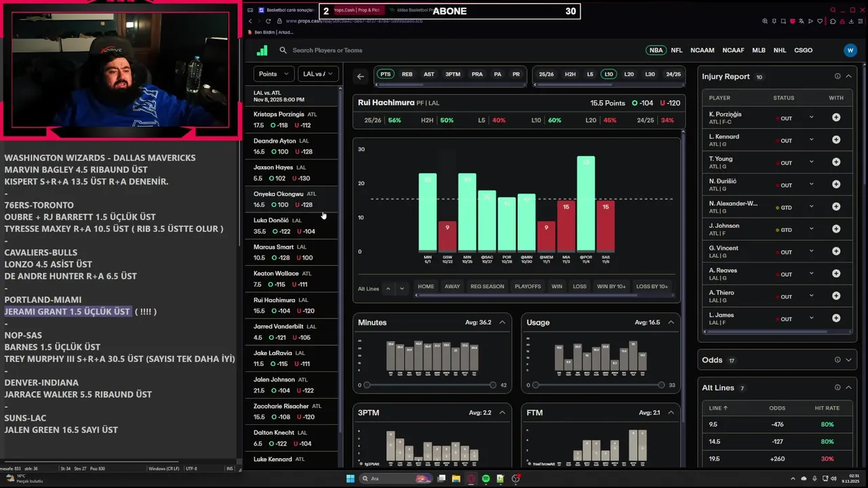Toggle the AWAY games filter
Screen dimensions: 868x488
[452, 287]
